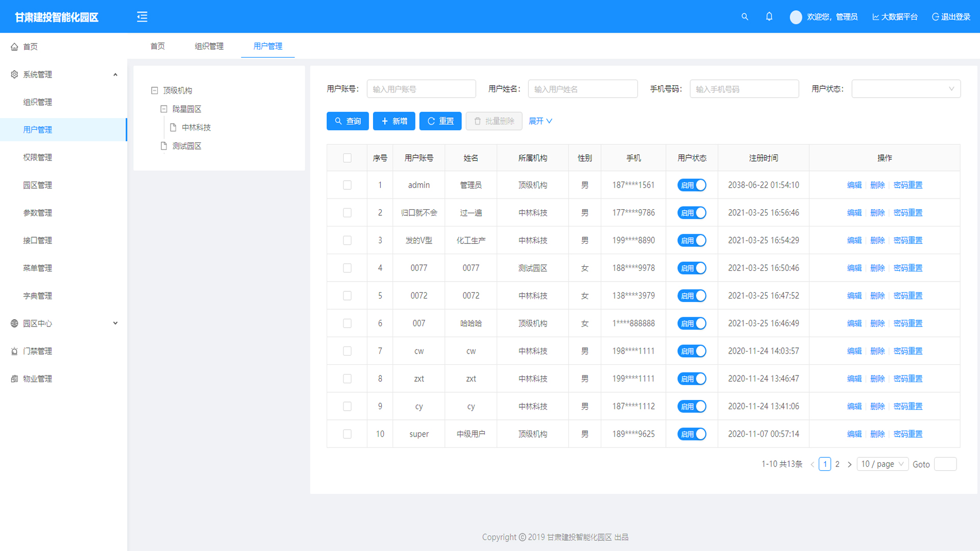Open 权限管理 in the sidebar menu

(38, 157)
